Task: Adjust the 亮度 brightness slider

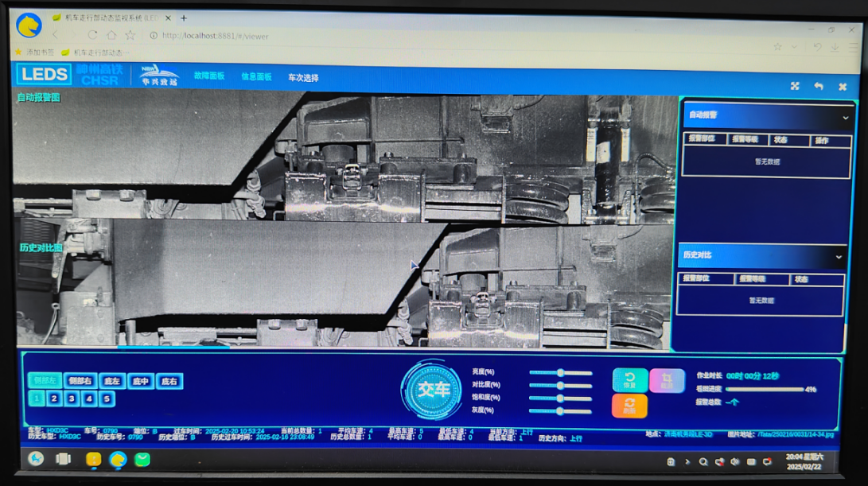Action: coord(560,372)
